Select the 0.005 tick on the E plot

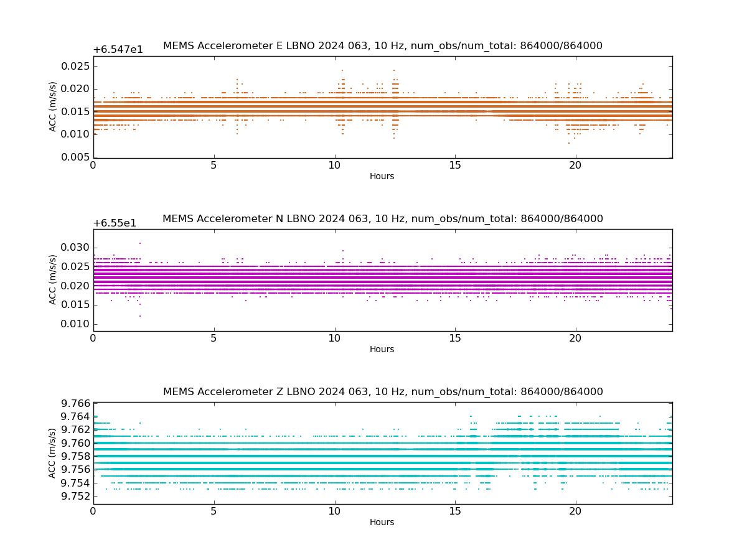coord(75,157)
